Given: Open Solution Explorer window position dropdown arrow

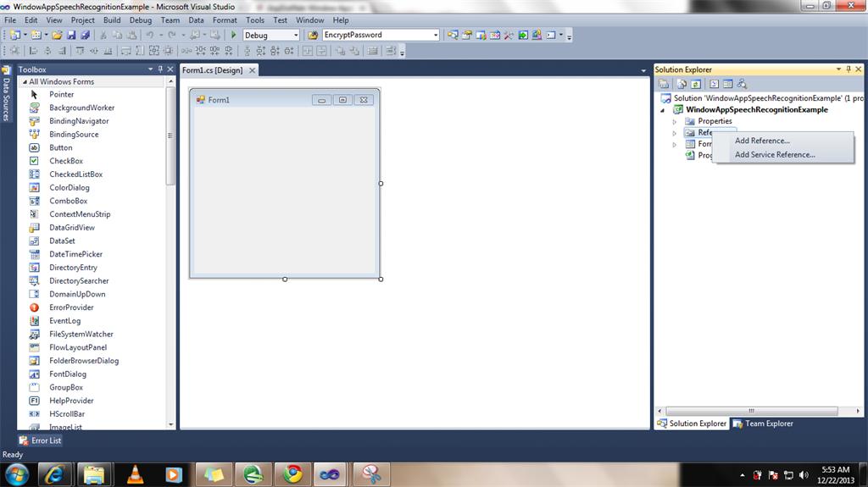Looking at the screenshot, I should [x=838, y=69].
